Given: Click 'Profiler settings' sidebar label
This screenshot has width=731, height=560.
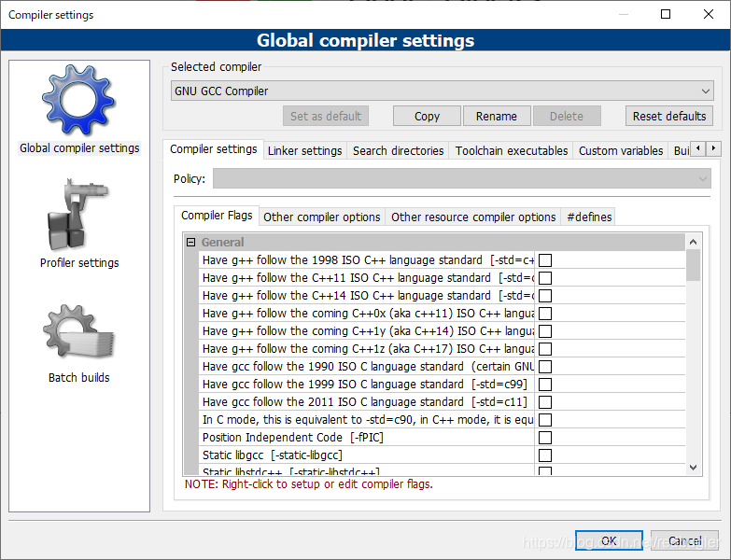Looking at the screenshot, I should click(x=79, y=263).
